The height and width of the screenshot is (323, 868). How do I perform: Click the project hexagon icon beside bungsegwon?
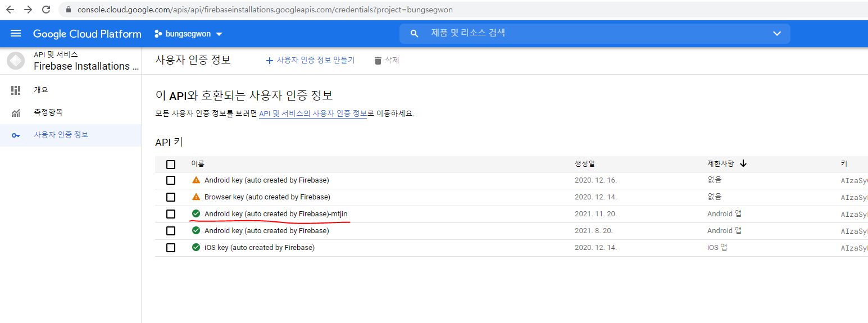(x=158, y=34)
